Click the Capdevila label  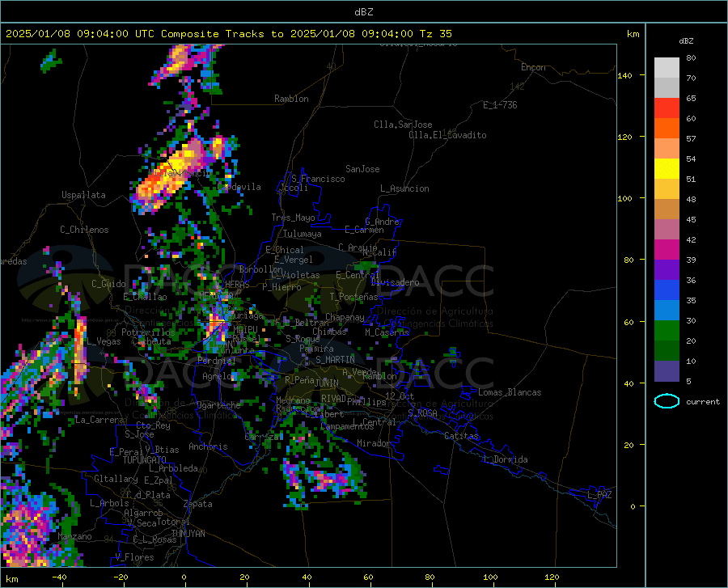[239, 187]
